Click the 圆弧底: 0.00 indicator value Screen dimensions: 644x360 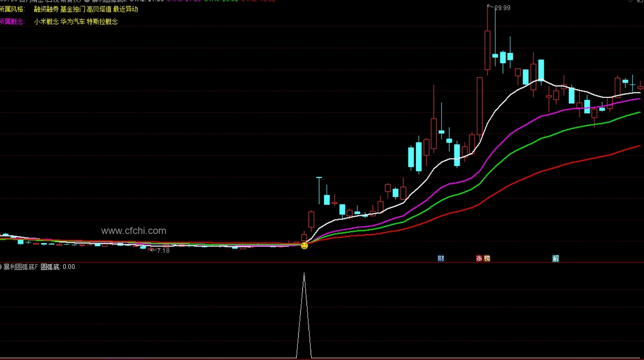tap(58, 267)
